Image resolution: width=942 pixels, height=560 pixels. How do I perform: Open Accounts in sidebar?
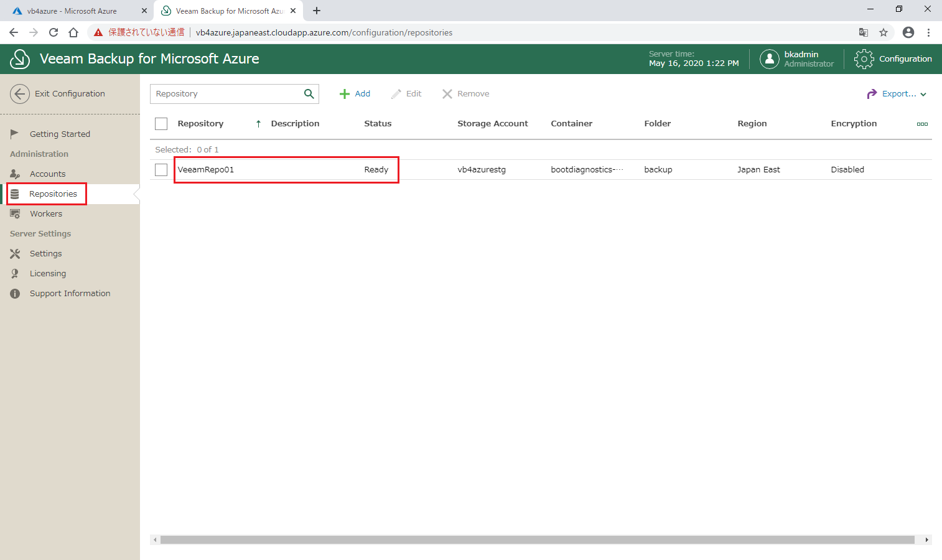[47, 174]
